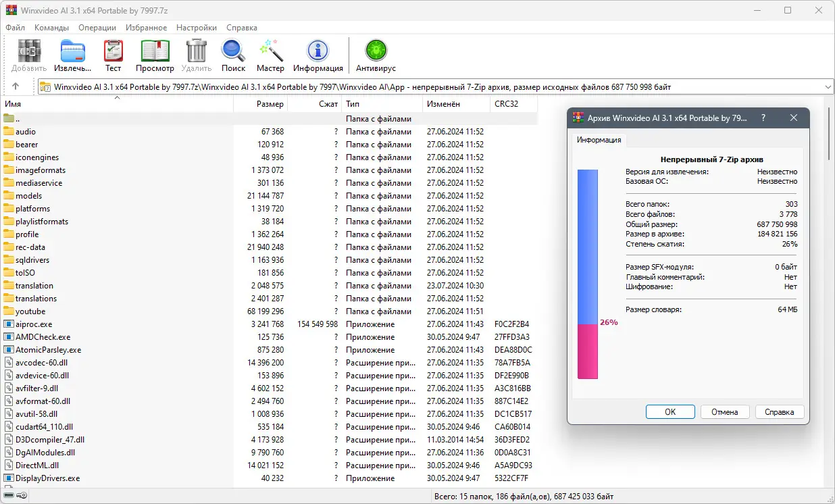The width and height of the screenshot is (835, 504).
Task: Go up one folder level arrow
Action: (x=16, y=86)
